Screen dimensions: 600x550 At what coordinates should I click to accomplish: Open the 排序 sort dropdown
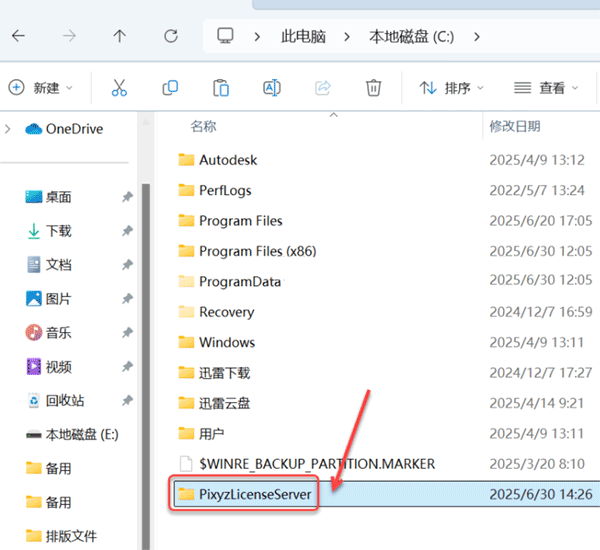(x=452, y=88)
